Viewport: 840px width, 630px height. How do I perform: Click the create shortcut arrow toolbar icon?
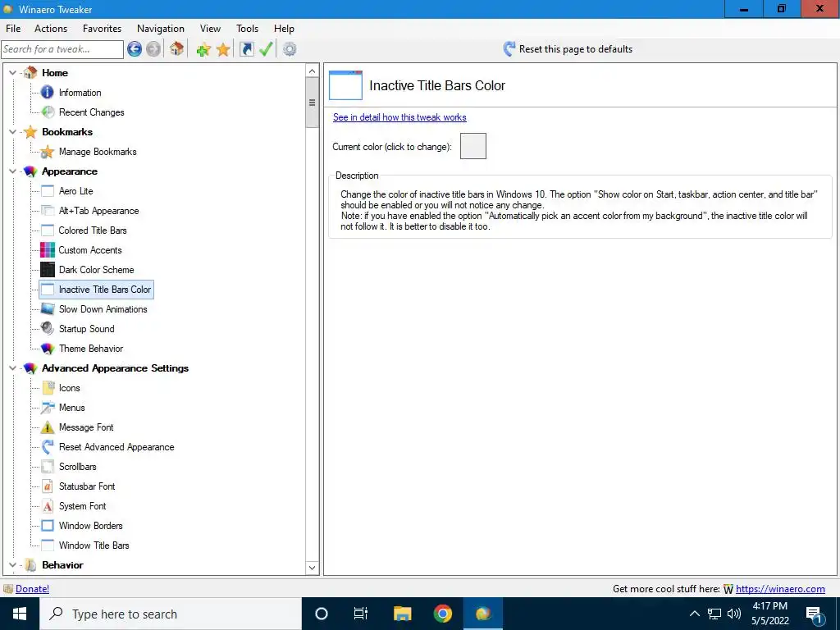(x=246, y=49)
